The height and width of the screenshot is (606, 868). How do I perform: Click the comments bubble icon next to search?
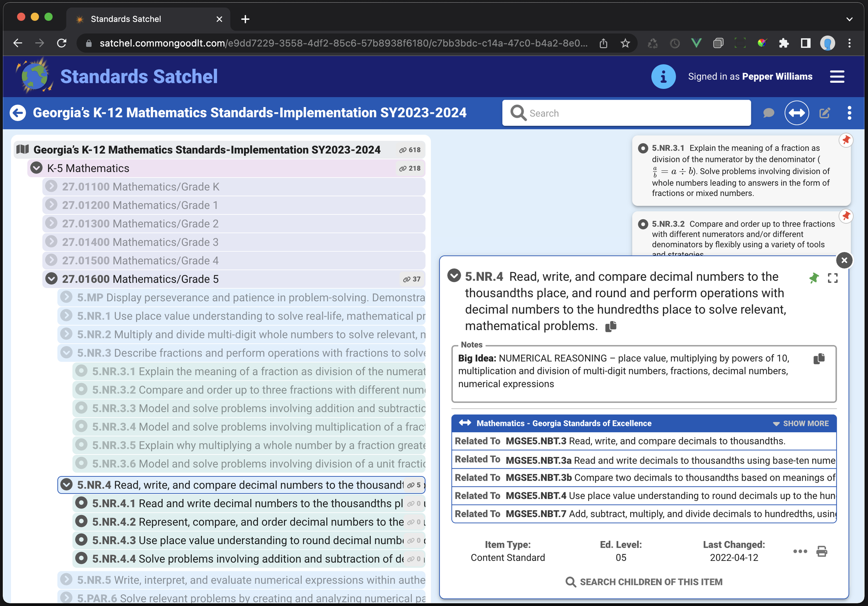coord(769,113)
